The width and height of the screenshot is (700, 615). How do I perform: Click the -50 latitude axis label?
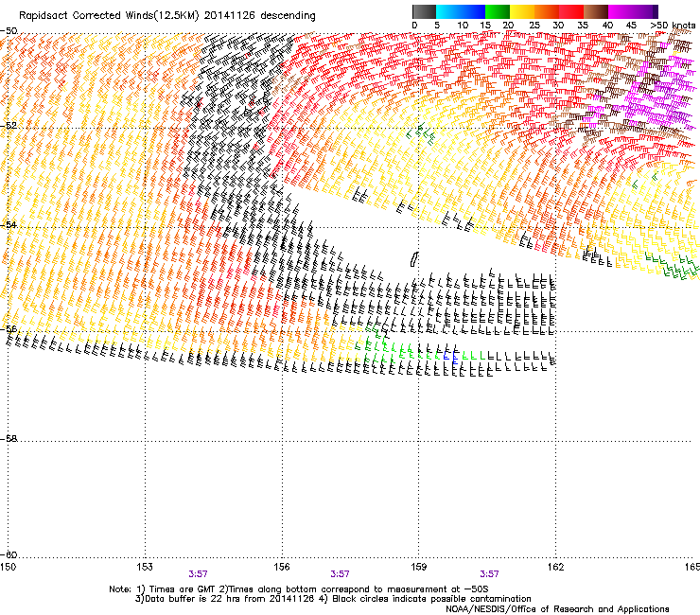pyautogui.click(x=9, y=31)
